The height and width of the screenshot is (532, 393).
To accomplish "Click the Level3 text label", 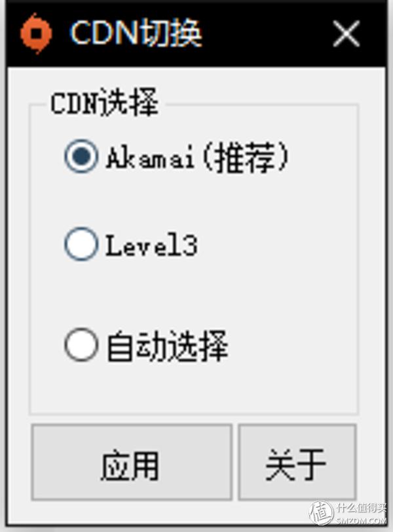I will (152, 245).
